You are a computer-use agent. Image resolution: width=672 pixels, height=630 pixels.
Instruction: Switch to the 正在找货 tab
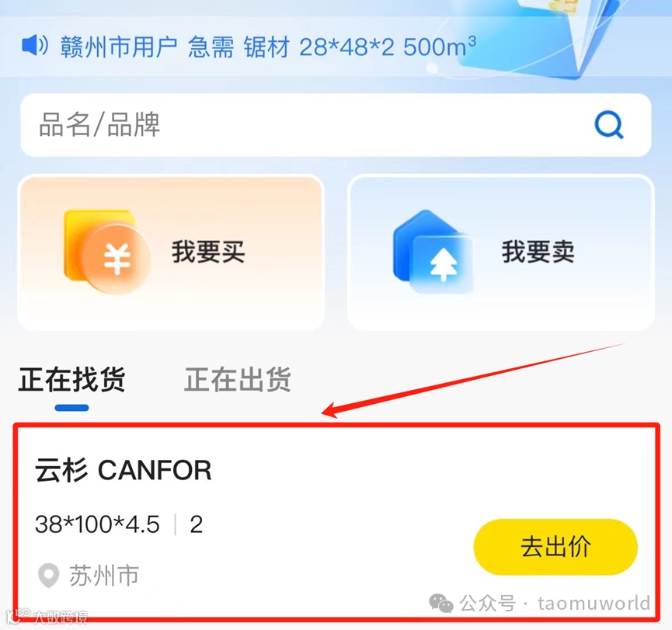click(72, 380)
